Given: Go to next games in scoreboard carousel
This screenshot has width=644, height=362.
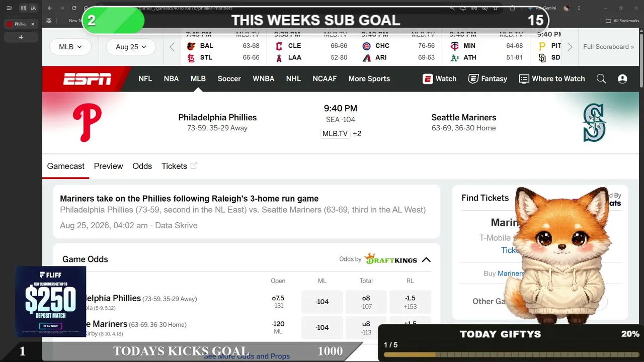Looking at the screenshot, I should (x=570, y=47).
